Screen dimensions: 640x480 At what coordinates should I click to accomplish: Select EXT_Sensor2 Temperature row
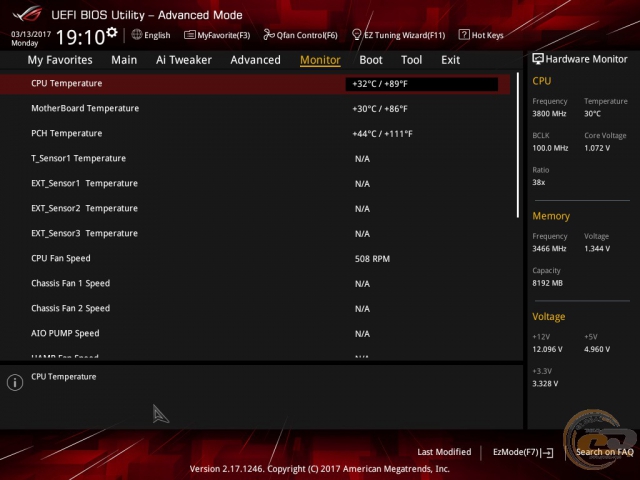[x=255, y=208]
